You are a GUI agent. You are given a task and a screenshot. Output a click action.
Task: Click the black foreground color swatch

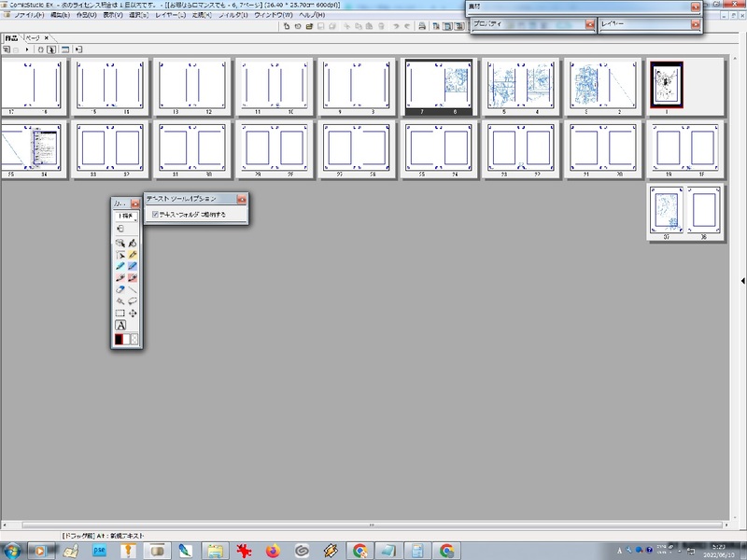(x=119, y=339)
